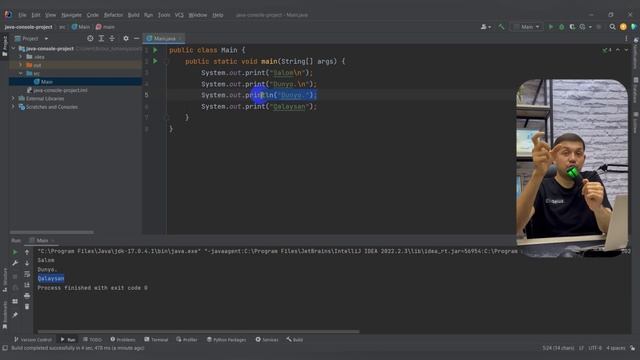Viewport: 640px width, 360px height.
Task: Click gutter run arrow beside main method
Action: 155,61
